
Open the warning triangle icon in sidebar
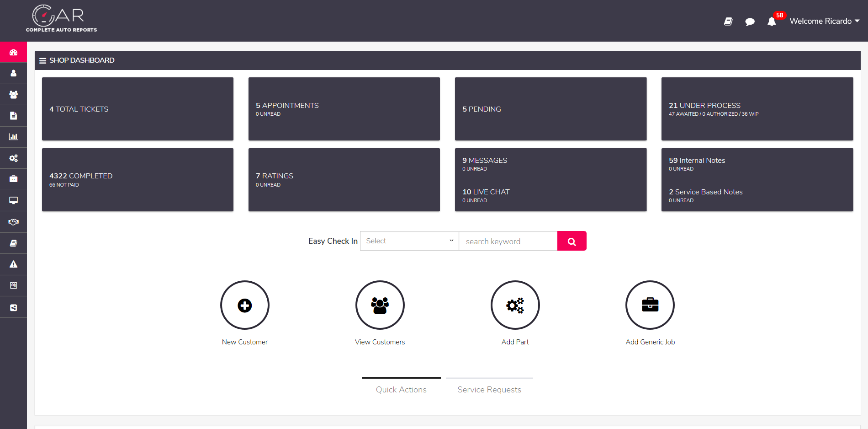(13, 264)
